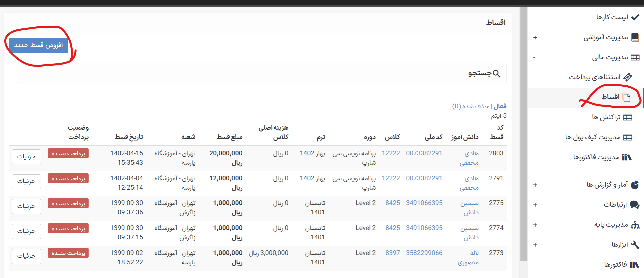This screenshot has width=644, height=278.
Task: Switch to فعال filter tab
Action: click(500, 106)
